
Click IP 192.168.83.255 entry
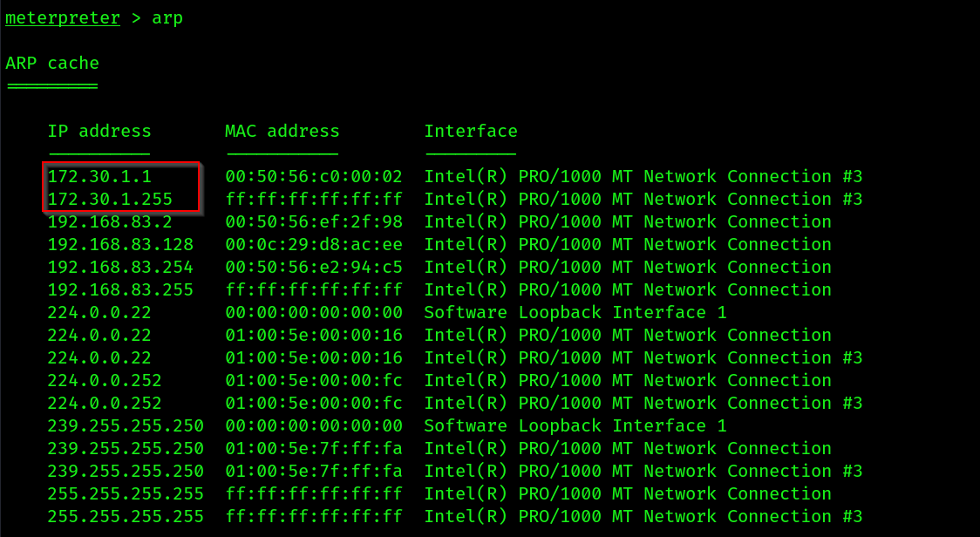point(120,289)
